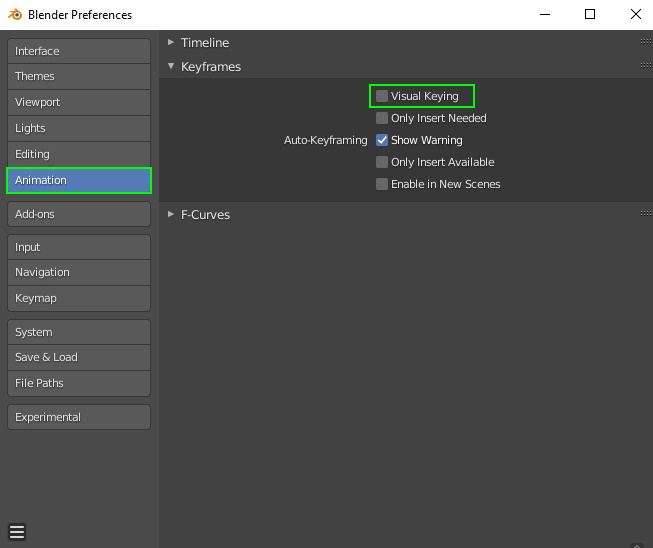Click the Blender logo icon in title bar
The height and width of the screenshot is (548, 653).
[x=15, y=15]
